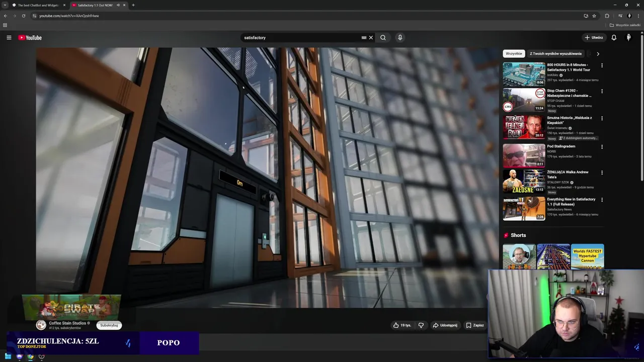Screen dimensions: 644x362
Task: Open the on-screen keyboard icon in search
Action: tap(364, 38)
